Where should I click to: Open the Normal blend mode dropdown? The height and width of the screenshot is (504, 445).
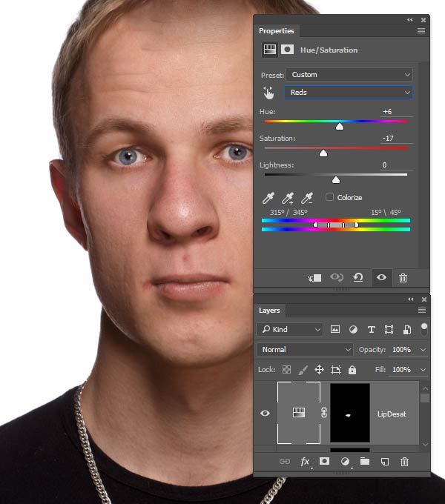[x=305, y=349]
